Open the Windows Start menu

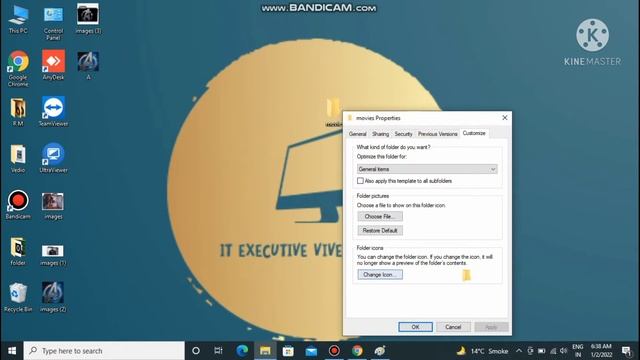pos(12,351)
